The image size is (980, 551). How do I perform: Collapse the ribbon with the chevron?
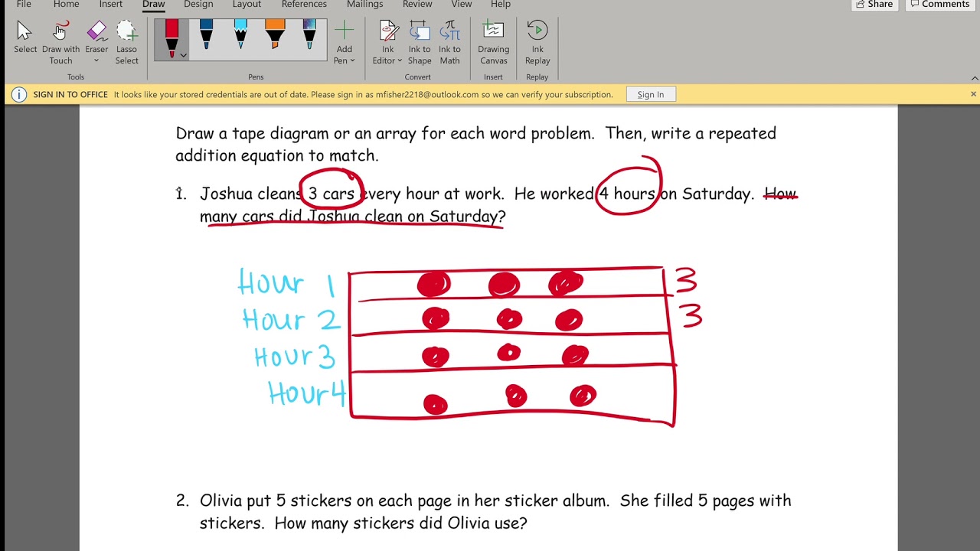[x=975, y=78]
